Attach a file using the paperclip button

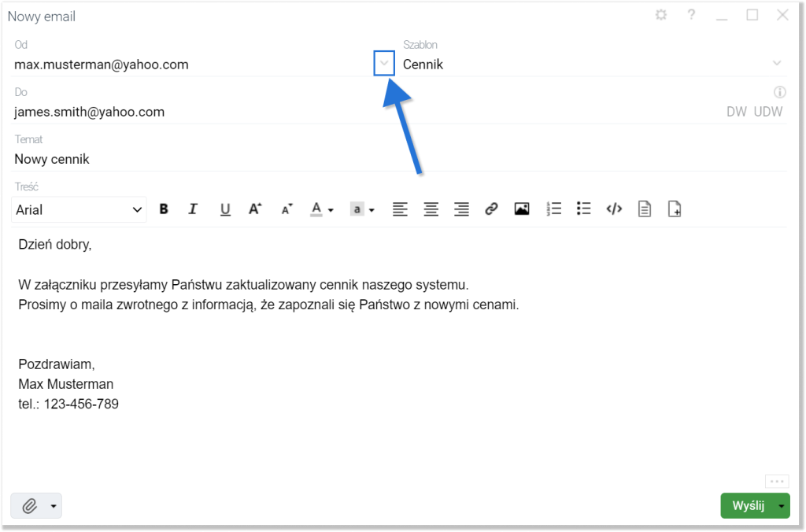[x=29, y=506]
